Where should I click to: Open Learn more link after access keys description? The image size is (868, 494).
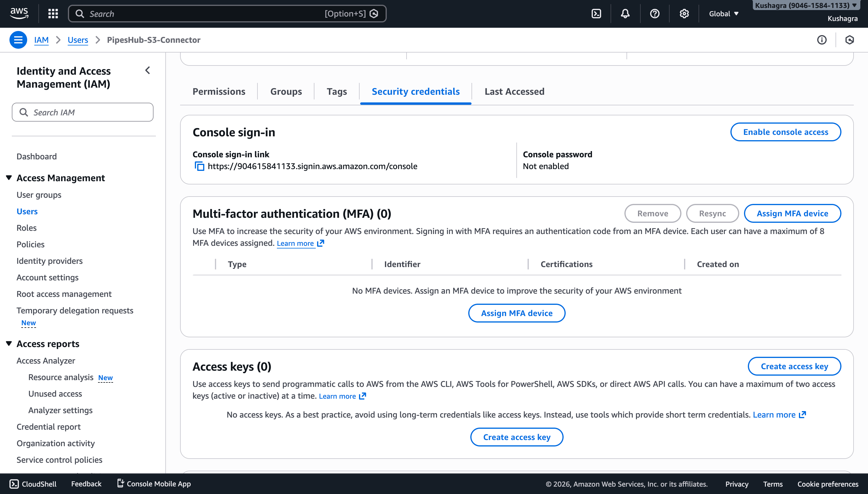coord(337,396)
